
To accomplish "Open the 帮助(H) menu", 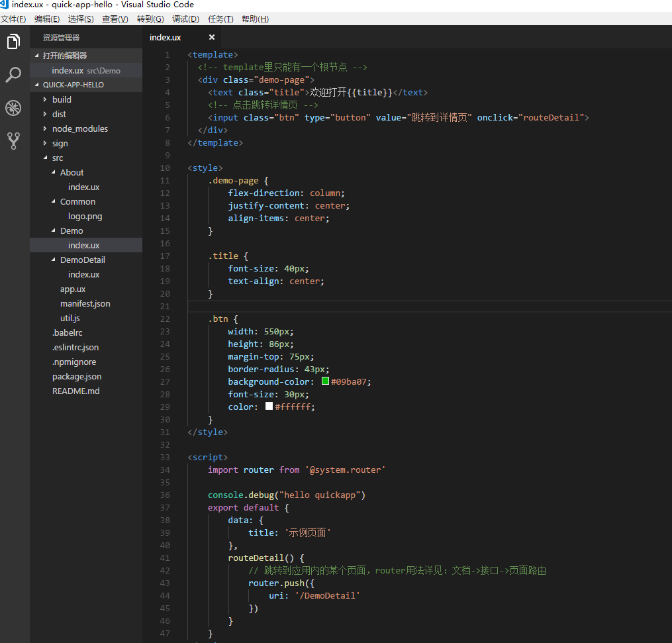I will coord(255,19).
